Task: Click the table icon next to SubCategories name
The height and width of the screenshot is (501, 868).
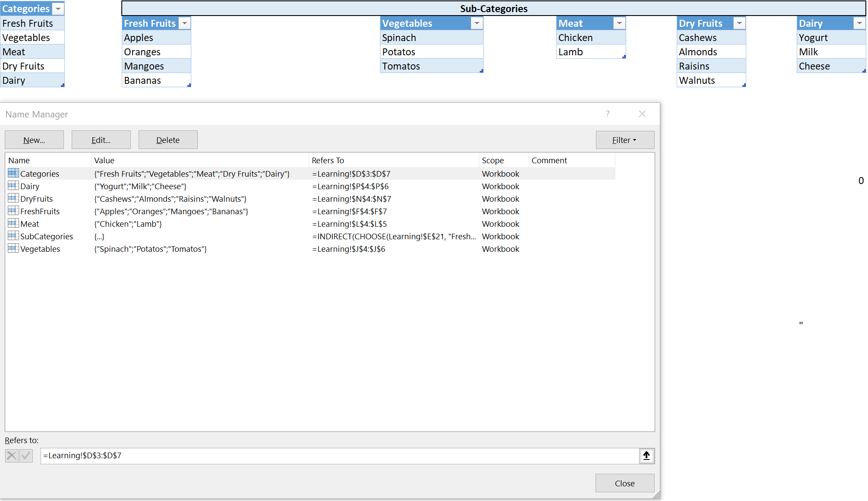Action: coord(13,236)
